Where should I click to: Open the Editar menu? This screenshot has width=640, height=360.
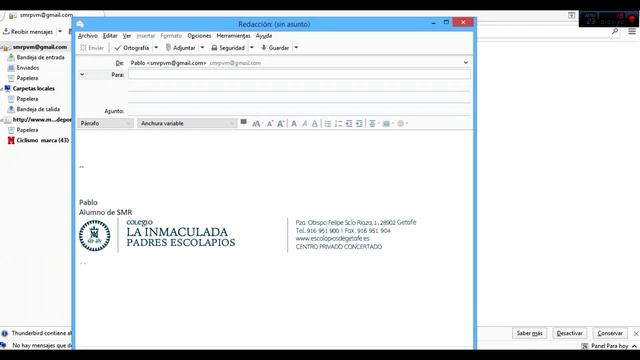(x=110, y=36)
